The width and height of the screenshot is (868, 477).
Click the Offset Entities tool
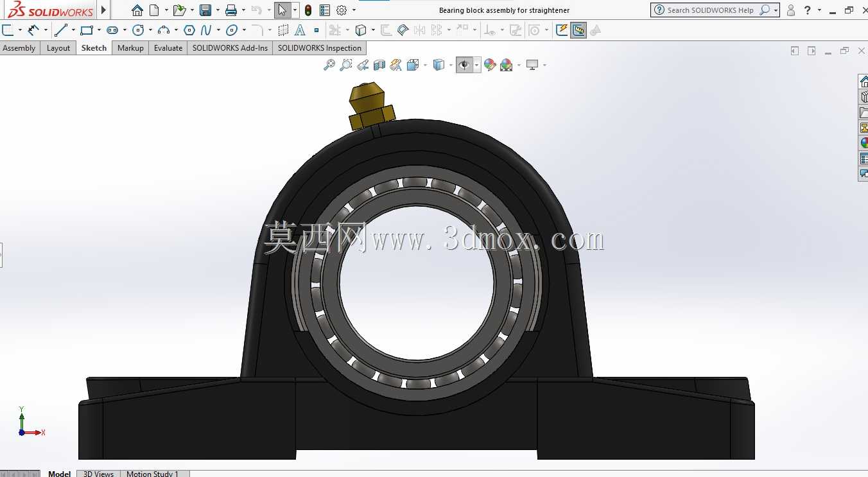pyautogui.click(x=386, y=30)
